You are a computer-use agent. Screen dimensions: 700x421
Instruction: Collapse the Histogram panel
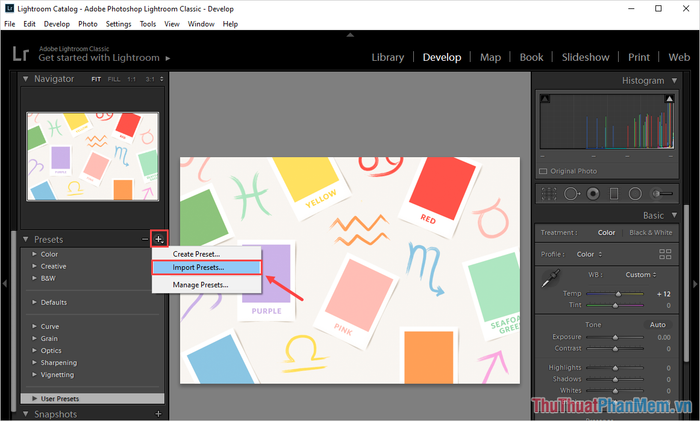(x=672, y=80)
